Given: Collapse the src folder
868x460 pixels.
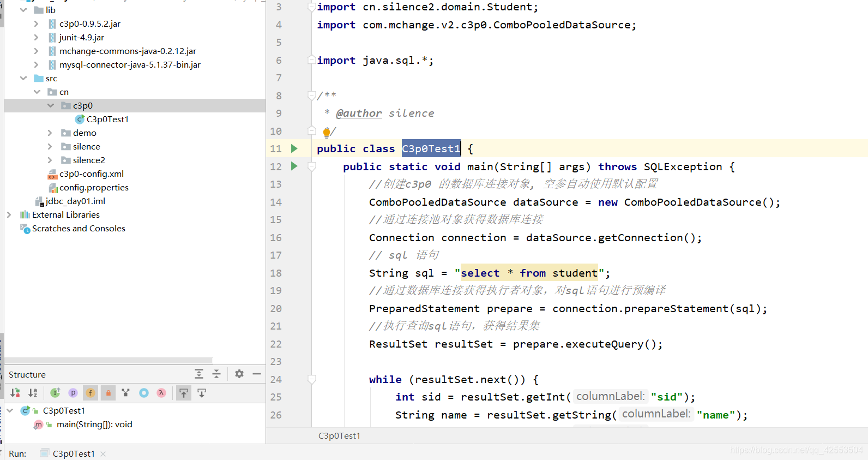Looking at the screenshot, I should 23,78.
